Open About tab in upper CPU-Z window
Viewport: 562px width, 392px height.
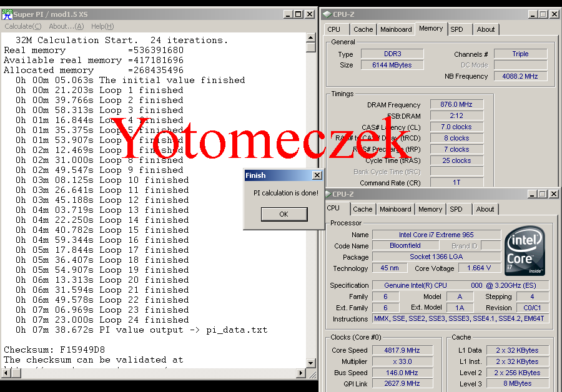click(x=486, y=29)
